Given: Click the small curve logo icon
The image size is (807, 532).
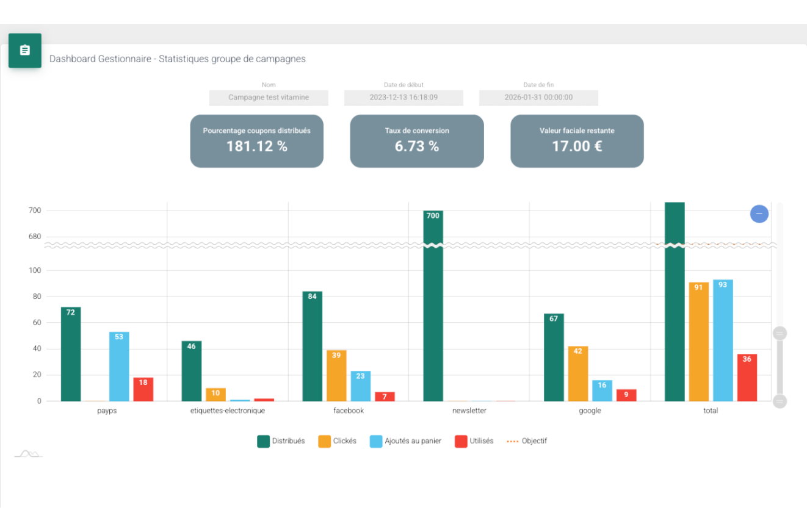Looking at the screenshot, I should [x=29, y=453].
